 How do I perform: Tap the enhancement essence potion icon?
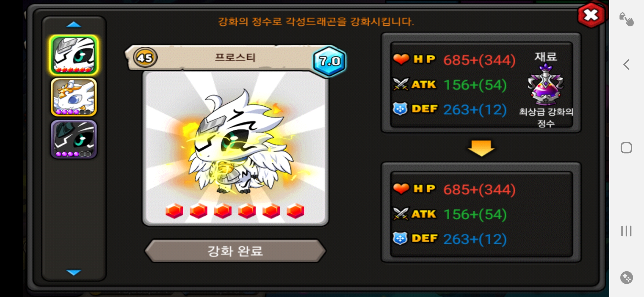coord(545,85)
